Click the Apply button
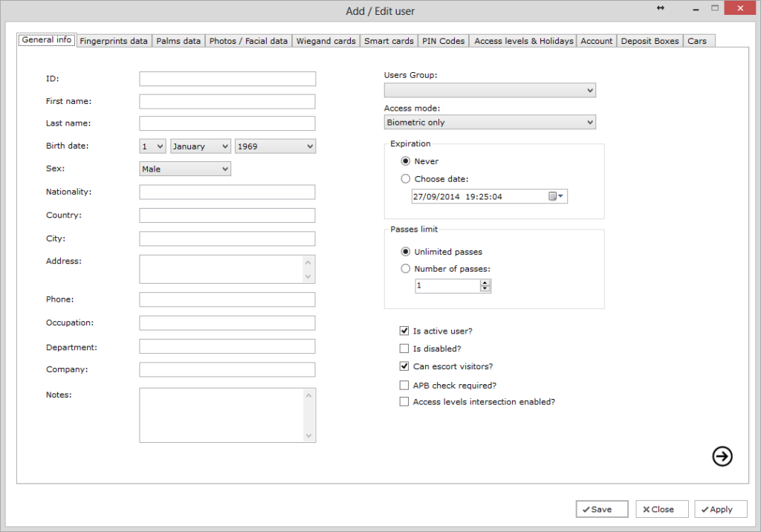Screen dimensions: 761x532 pyautogui.click(x=721, y=509)
